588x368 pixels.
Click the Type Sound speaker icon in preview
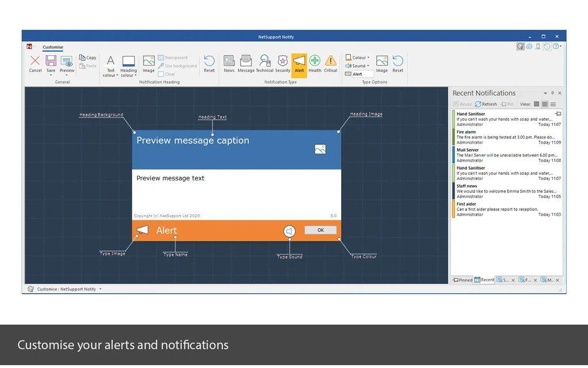pyautogui.click(x=289, y=231)
